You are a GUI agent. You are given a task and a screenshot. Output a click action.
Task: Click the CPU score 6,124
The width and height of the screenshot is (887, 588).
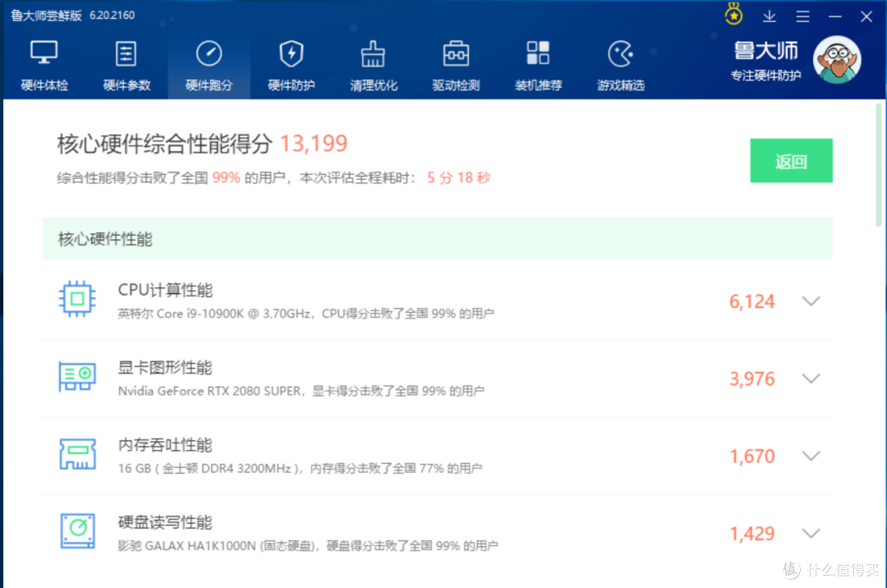click(x=751, y=301)
